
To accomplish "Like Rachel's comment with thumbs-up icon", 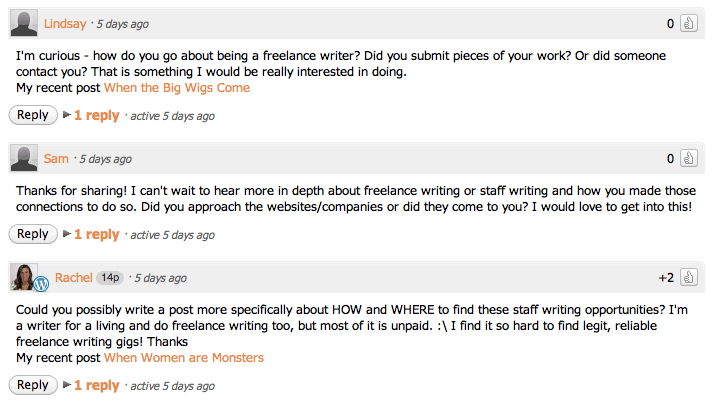I will pos(688,277).
